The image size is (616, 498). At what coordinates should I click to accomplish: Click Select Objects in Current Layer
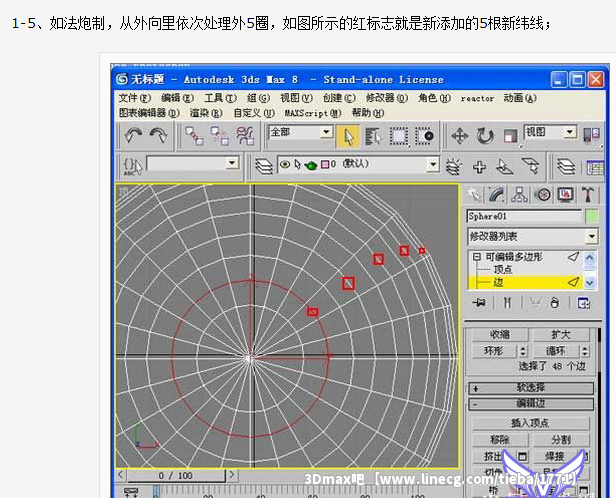504,167
